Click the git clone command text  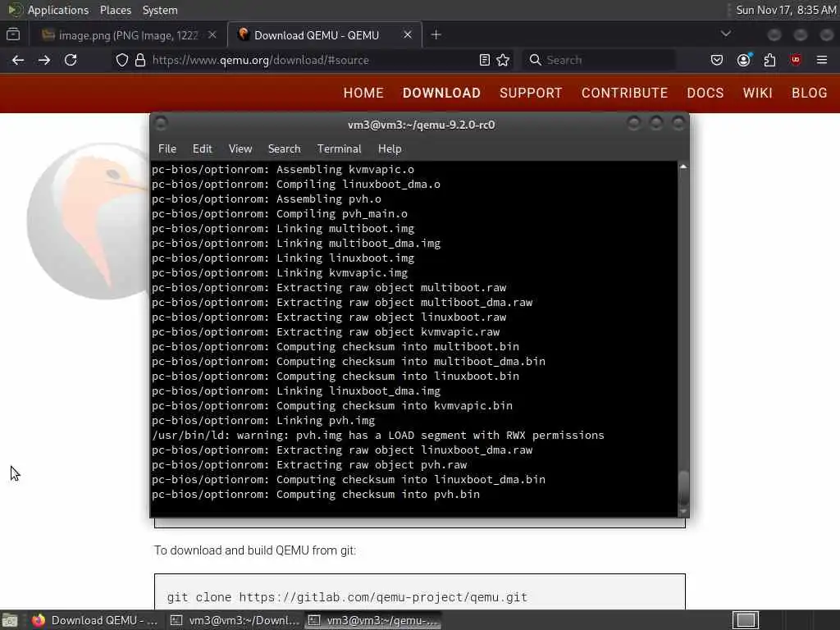[x=347, y=597]
